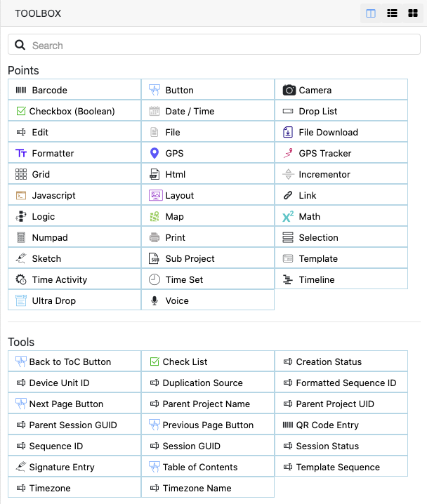This screenshot has height=504, width=427.
Task: Pick the Sketch pencil icon
Action: point(21,258)
